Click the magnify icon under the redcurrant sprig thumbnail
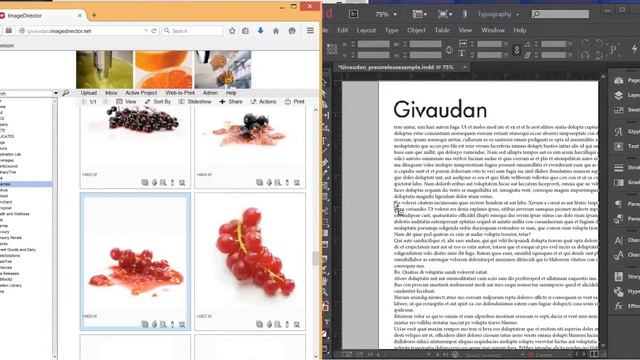 (278, 324)
